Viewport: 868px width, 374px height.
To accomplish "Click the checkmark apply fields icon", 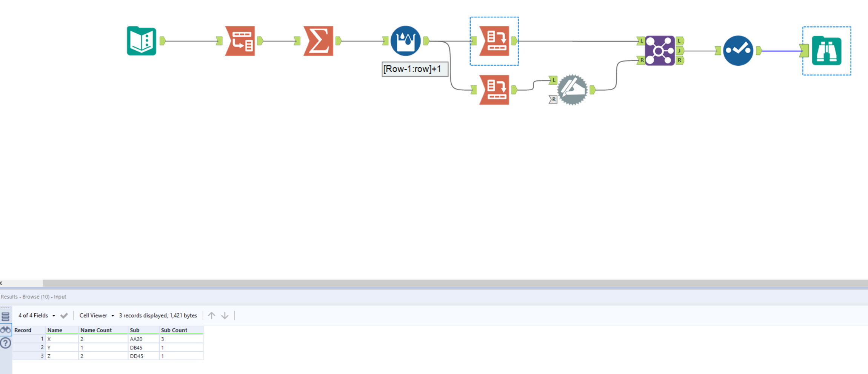I will 64,315.
